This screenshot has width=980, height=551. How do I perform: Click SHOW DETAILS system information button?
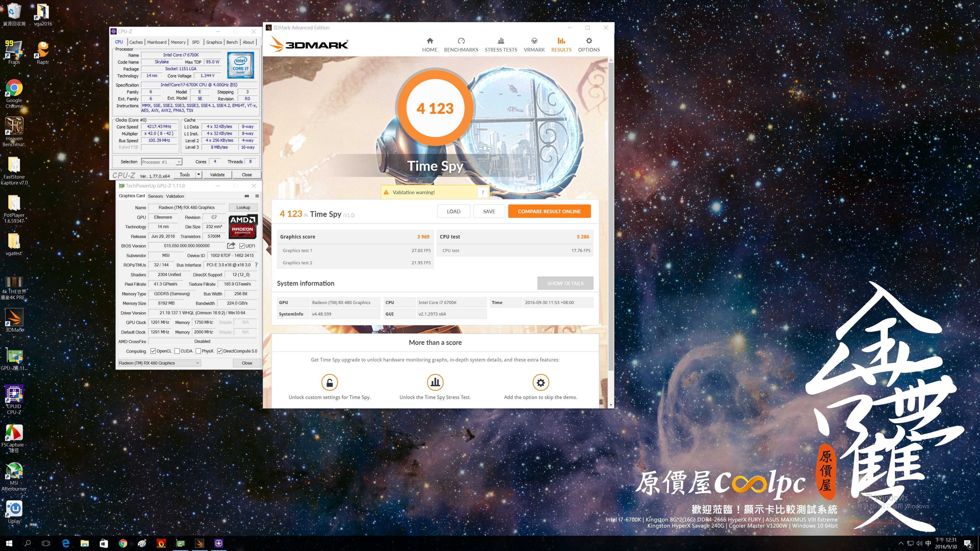565,283
